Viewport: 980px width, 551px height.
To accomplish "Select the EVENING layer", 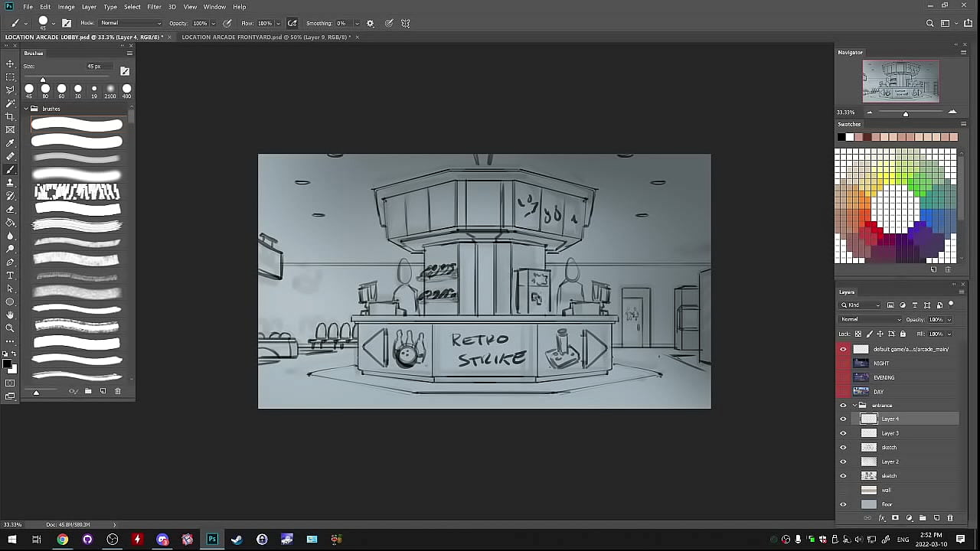I will (x=884, y=377).
